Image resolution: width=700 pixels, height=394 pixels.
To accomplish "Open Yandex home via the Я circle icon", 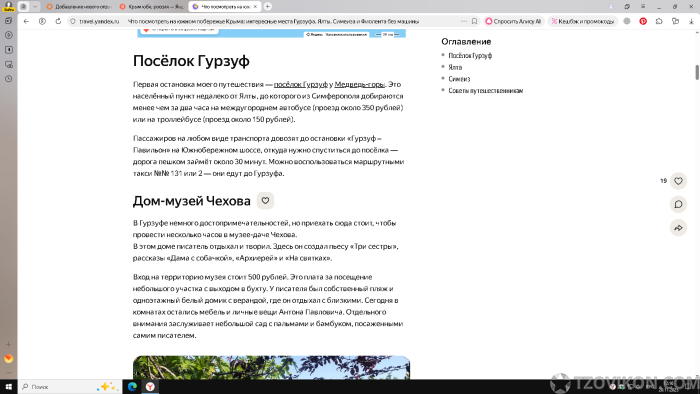I will 42,21.
